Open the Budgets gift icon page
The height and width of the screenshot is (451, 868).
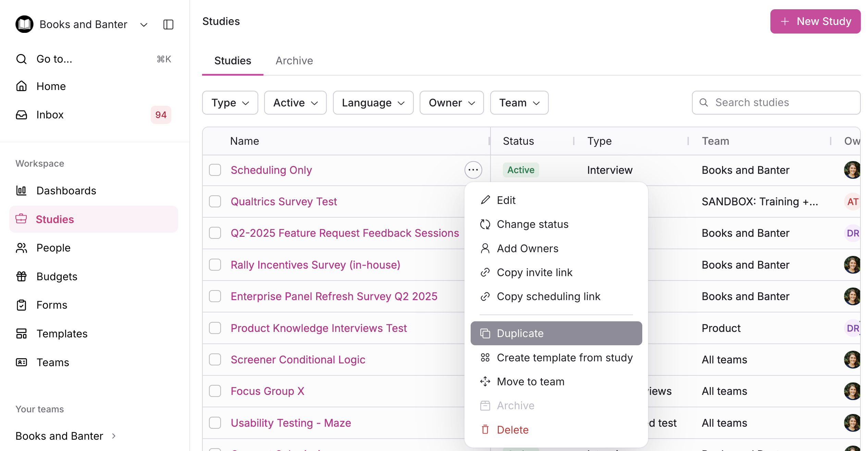(57, 276)
